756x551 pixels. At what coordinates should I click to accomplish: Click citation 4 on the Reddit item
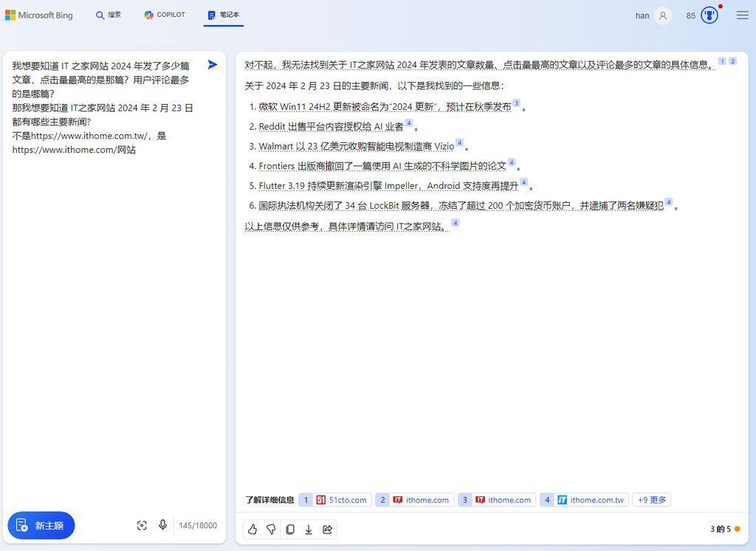409,123
